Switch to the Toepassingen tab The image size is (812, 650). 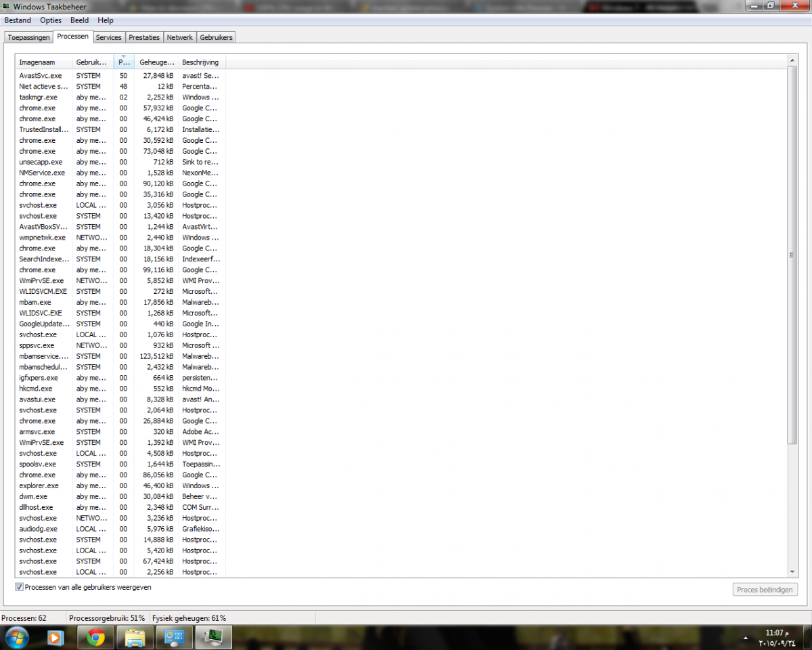(x=29, y=37)
